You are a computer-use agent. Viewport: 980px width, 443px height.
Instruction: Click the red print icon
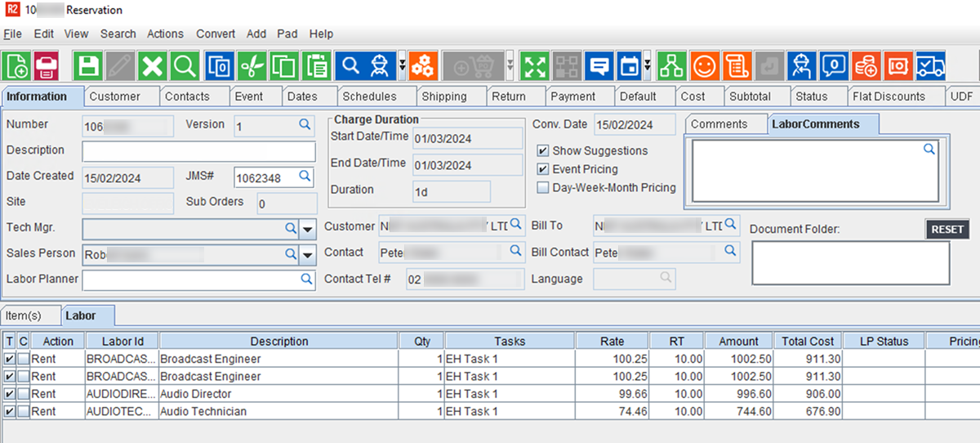coord(47,65)
